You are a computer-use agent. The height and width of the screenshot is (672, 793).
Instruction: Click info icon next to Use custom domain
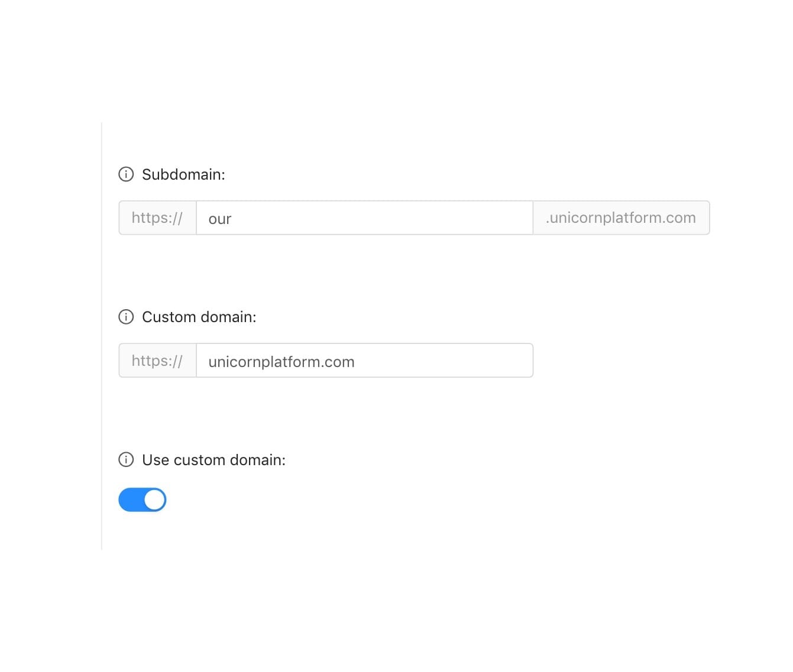(126, 460)
